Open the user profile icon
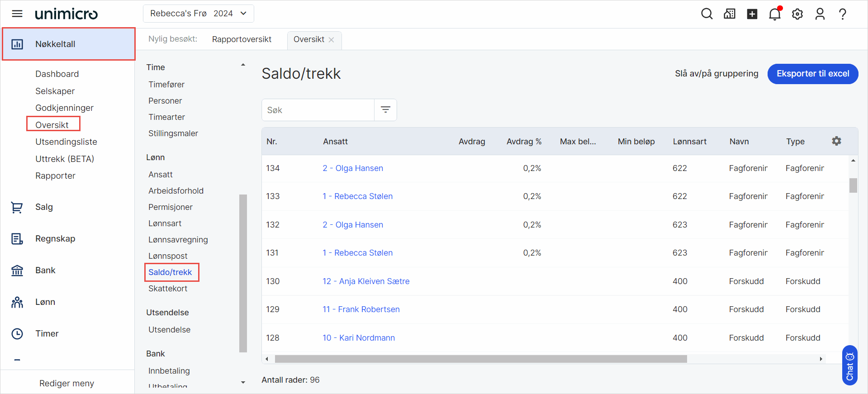This screenshot has height=394, width=868. tap(820, 14)
